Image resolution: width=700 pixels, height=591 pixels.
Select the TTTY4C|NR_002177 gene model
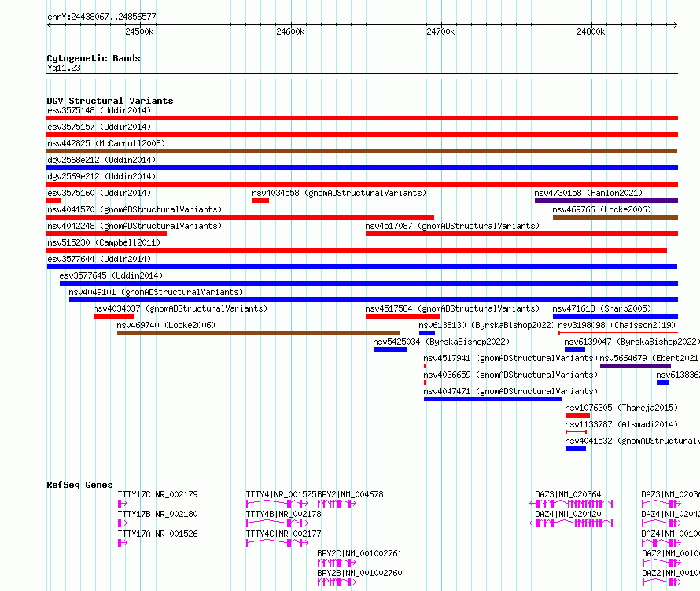click(277, 543)
